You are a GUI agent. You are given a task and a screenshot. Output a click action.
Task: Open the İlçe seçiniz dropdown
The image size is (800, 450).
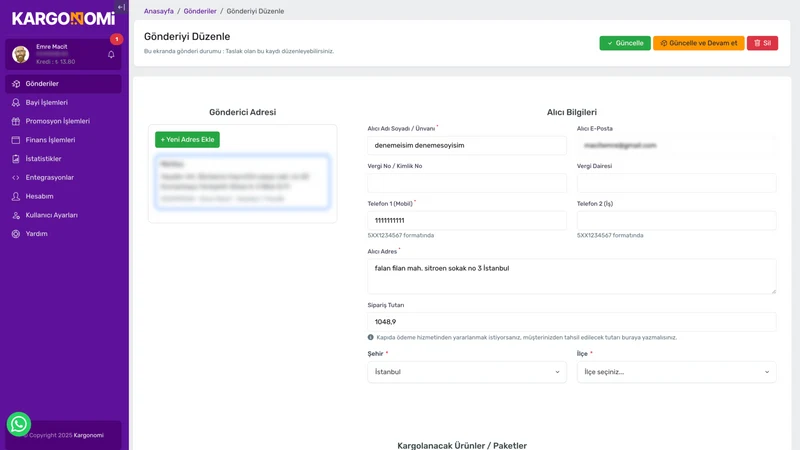[x=677, y=372]
